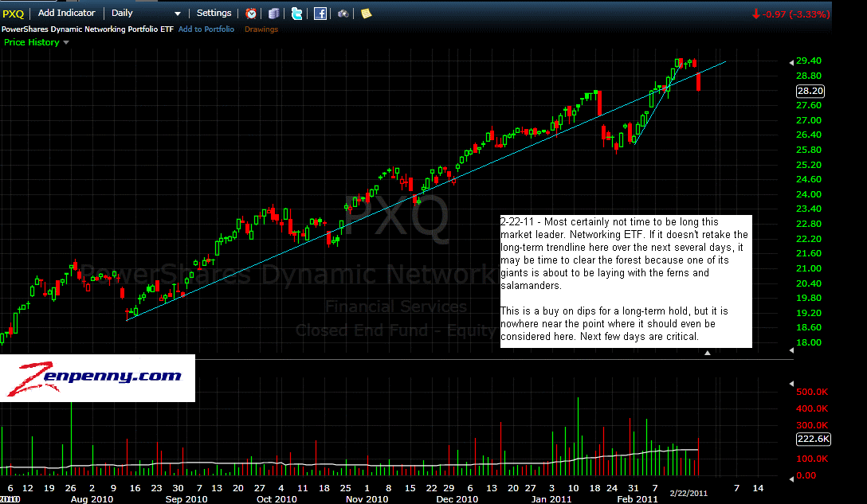The width and height of the screenshot is (867, 504).
Task: Click the Jan 2011 axis label
Action: [x=551, y=499]
